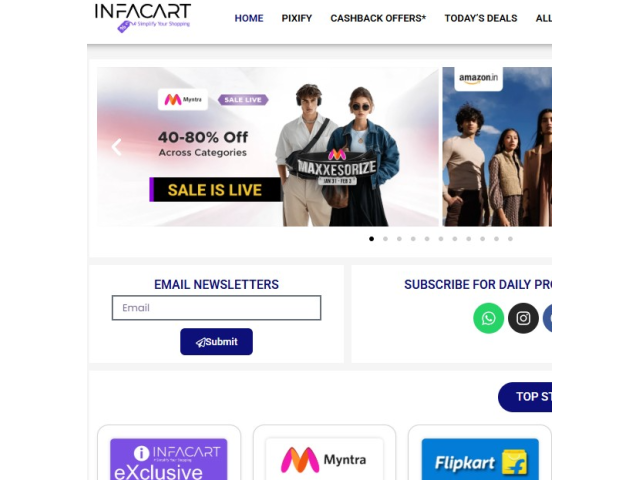Screen dimensions: 640x480
Task: Open the PIXIFY menu item
Action: tap(297, 18)
